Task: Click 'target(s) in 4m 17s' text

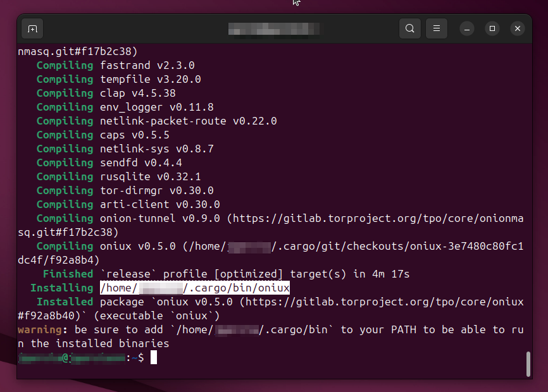Action: point(349,274)
